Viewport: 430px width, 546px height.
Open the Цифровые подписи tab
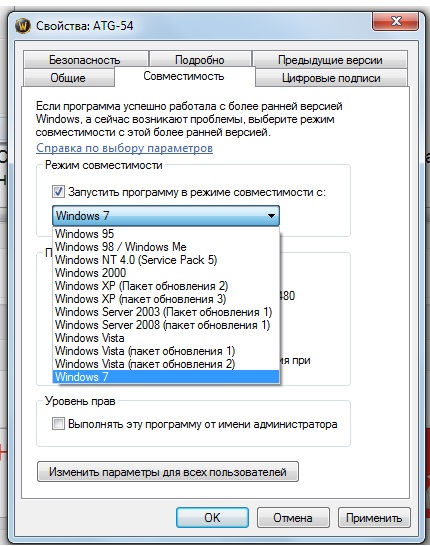point(331,78)
